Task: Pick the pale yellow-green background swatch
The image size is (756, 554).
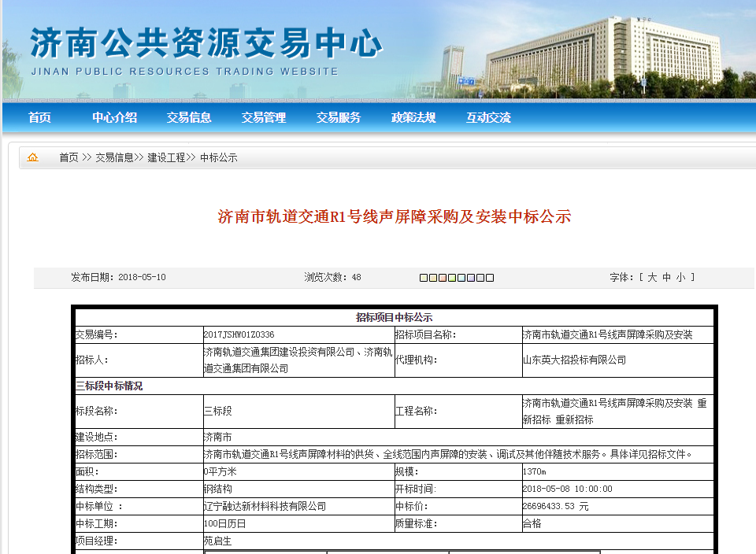Action: (x=424, y=278)
